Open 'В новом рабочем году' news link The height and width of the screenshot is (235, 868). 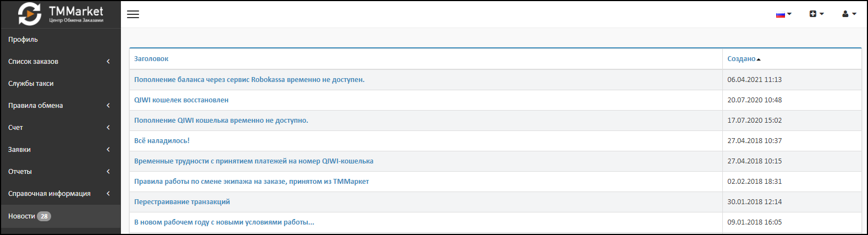point(224,222)
